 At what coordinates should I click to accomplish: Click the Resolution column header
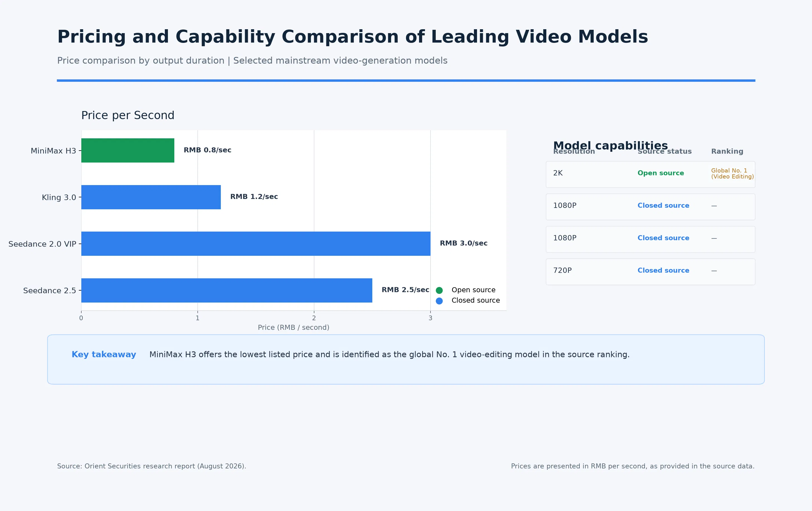point(574,151)
